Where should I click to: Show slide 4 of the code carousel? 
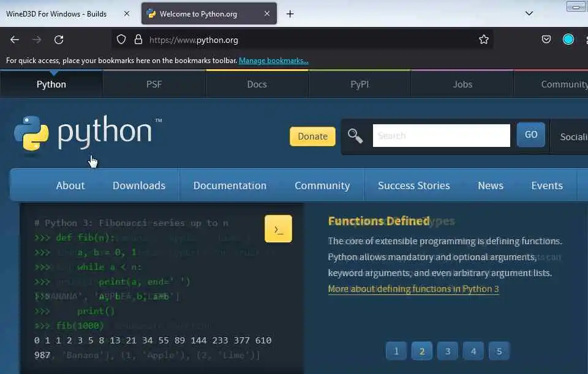pos(473,351)
